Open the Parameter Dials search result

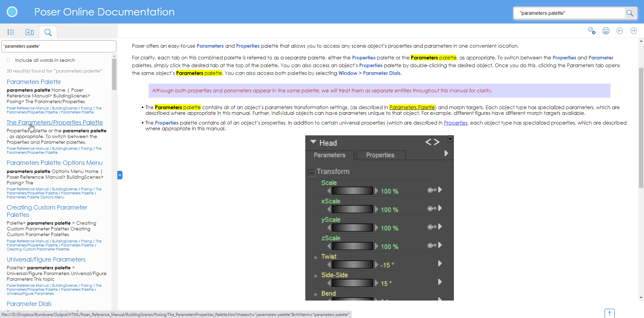click(x=29, y=304)
